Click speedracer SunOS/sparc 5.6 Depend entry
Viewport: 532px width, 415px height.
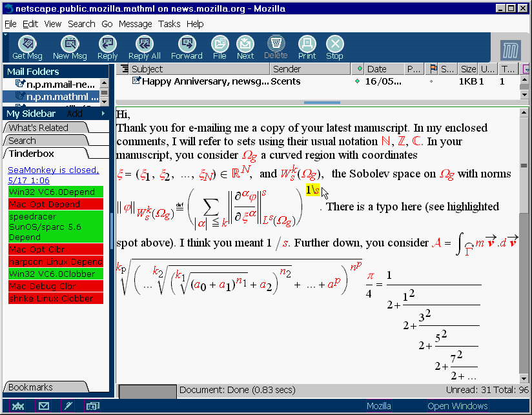tap(56, 227)
